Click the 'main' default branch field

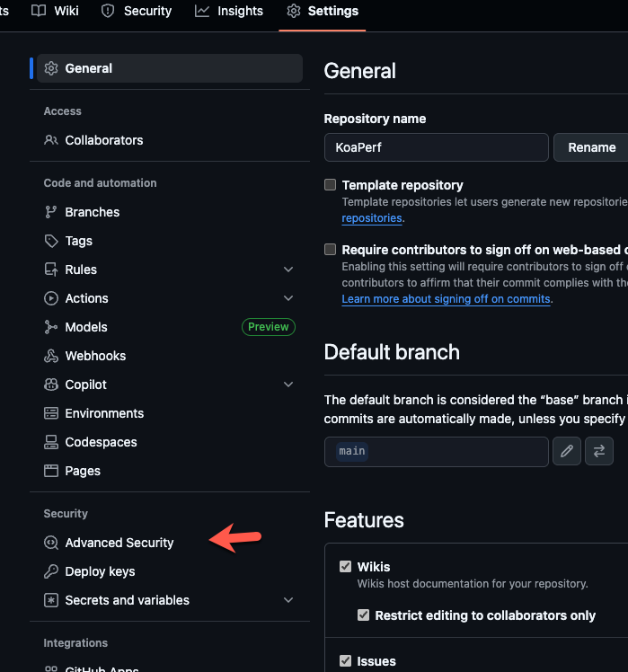pos(437,452)
